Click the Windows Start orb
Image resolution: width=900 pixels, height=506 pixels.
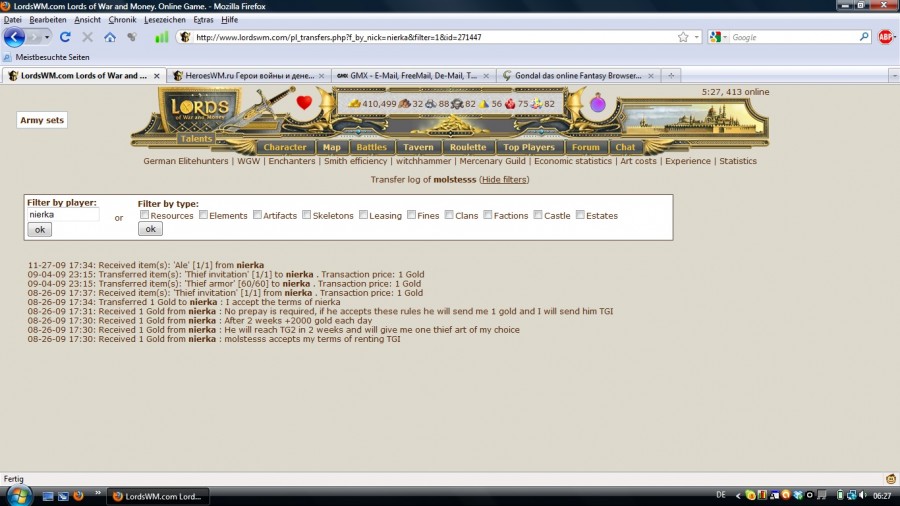(x=18, y=496)
